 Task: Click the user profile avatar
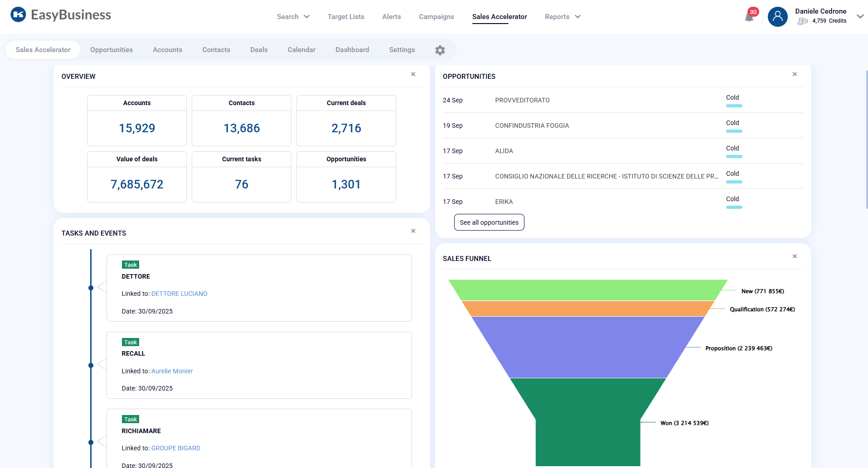(x=777, y=17)
